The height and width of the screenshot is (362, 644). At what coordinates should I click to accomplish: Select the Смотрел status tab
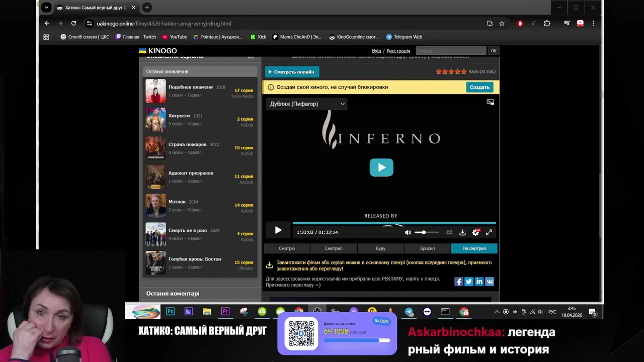point(334,248)
